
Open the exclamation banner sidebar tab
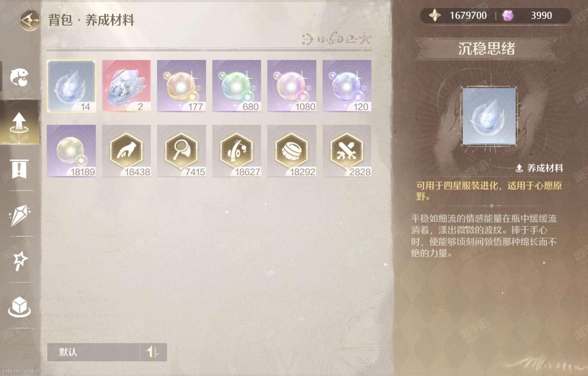point(20,168)
